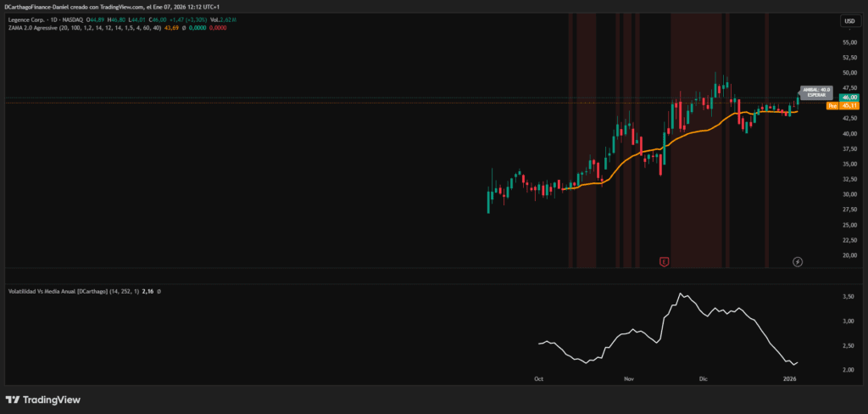Click the 50,00 level on price scale
The height and width of the screenshot is (414, 868).
tap(849, 73)
